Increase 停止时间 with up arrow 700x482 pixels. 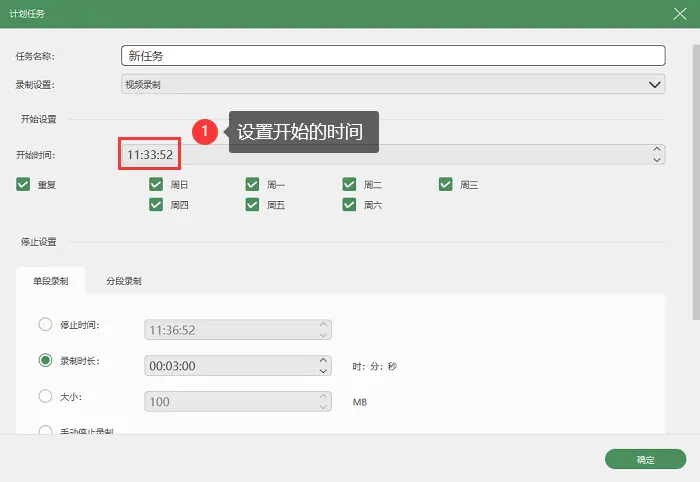[x=323, y=324]
